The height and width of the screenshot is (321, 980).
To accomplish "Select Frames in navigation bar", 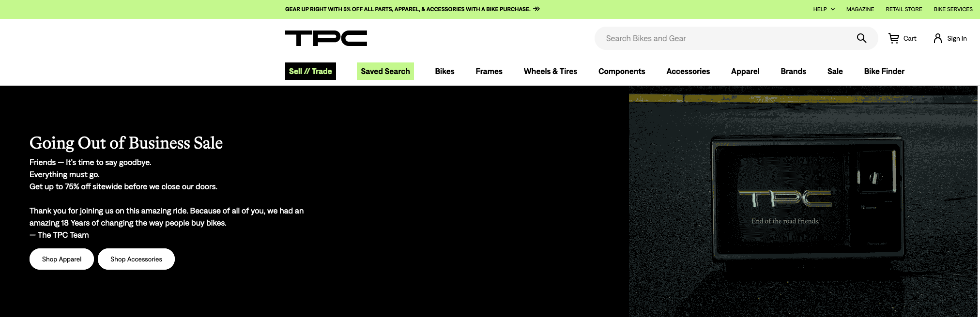I will 489,71.
